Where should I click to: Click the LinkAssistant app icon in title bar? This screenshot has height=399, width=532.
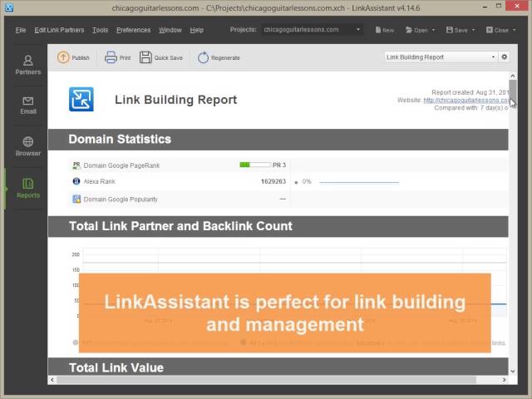9,7
